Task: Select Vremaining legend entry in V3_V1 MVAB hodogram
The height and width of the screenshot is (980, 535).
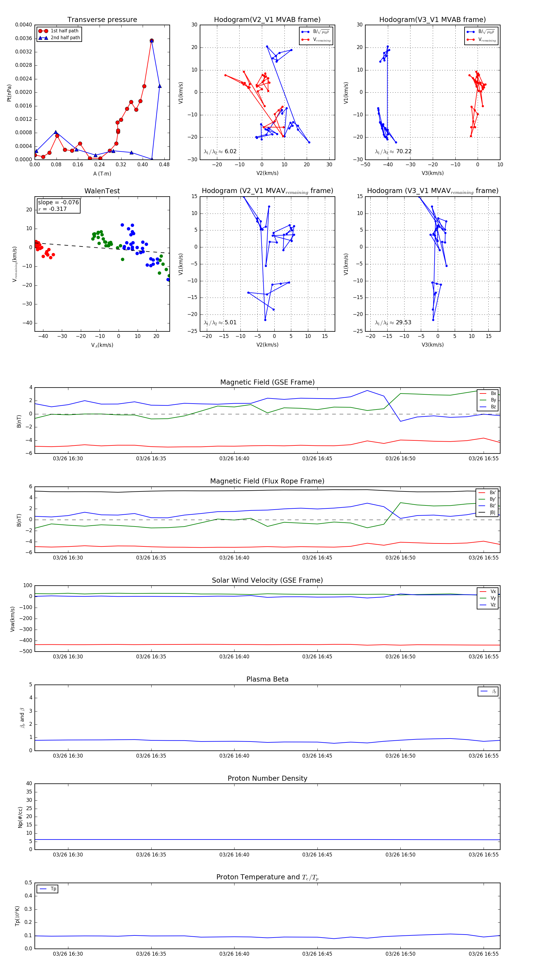Action: coord(481,39)
